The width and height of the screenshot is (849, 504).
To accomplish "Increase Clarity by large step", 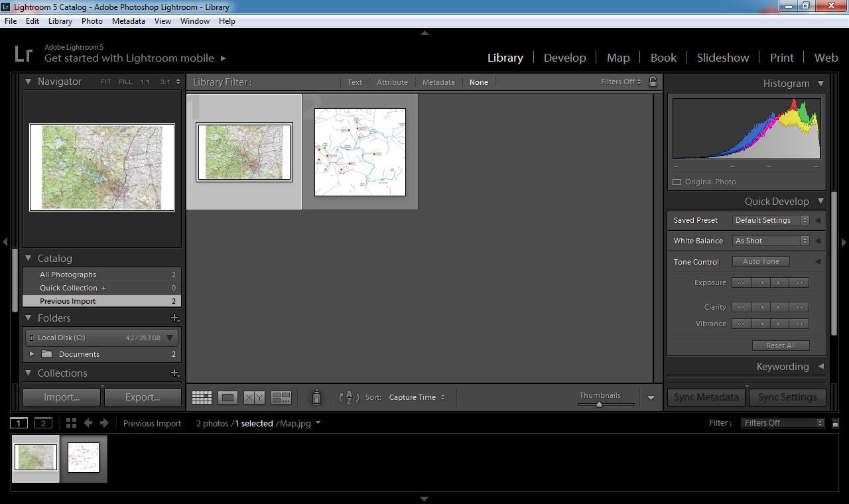I will (800, 307).
